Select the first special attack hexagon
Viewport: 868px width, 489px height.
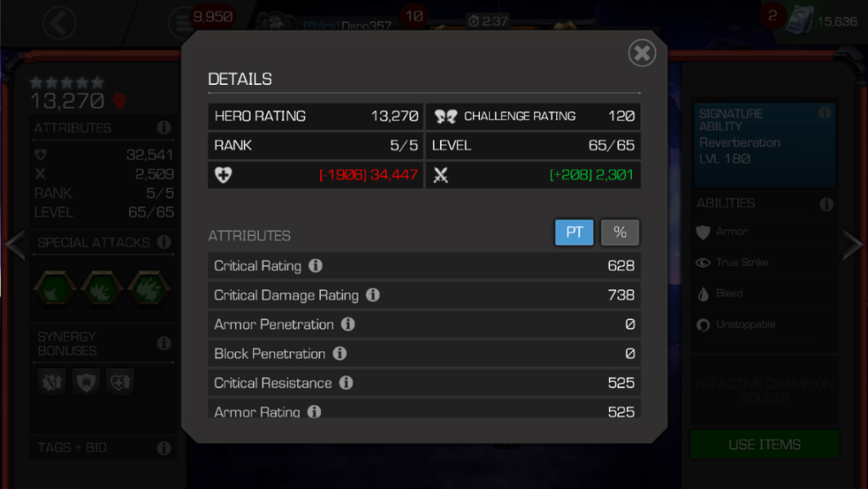[x=54, y=288]
